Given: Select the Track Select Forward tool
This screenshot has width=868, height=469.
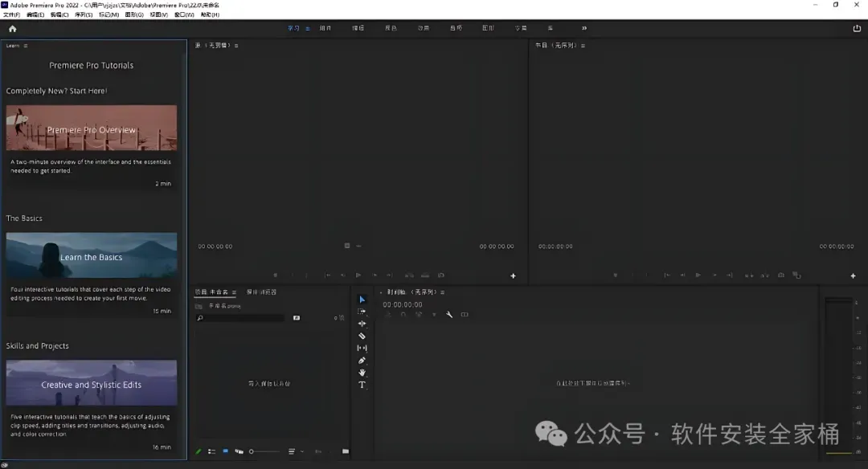Looking at the screenshot, I should (362, 312).
